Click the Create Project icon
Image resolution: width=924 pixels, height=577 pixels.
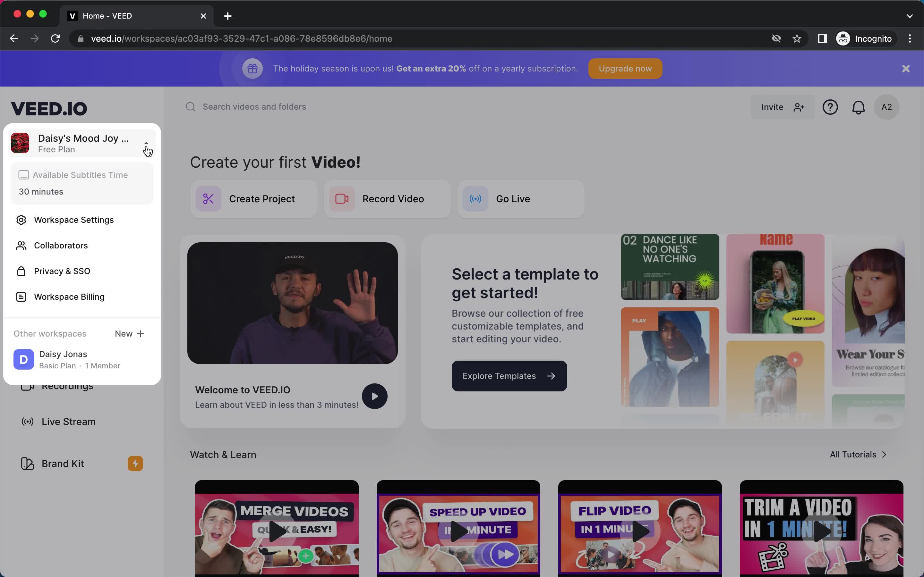[208, 199]
